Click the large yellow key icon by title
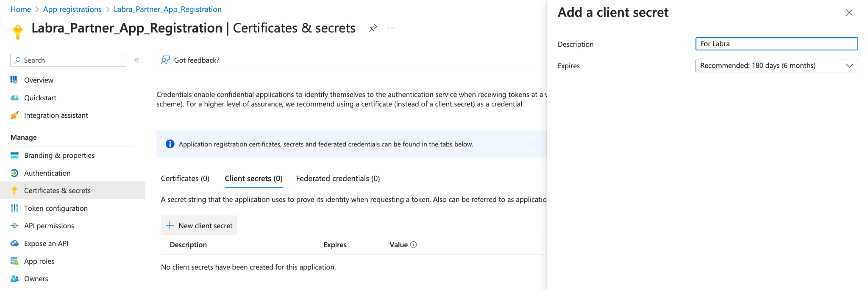 pos(18,32)
